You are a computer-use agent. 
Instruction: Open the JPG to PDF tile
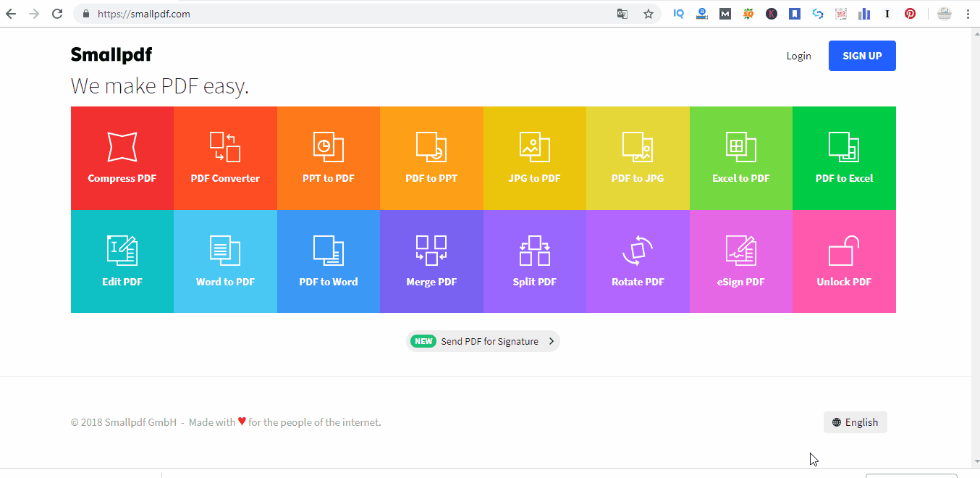(535, 158)
